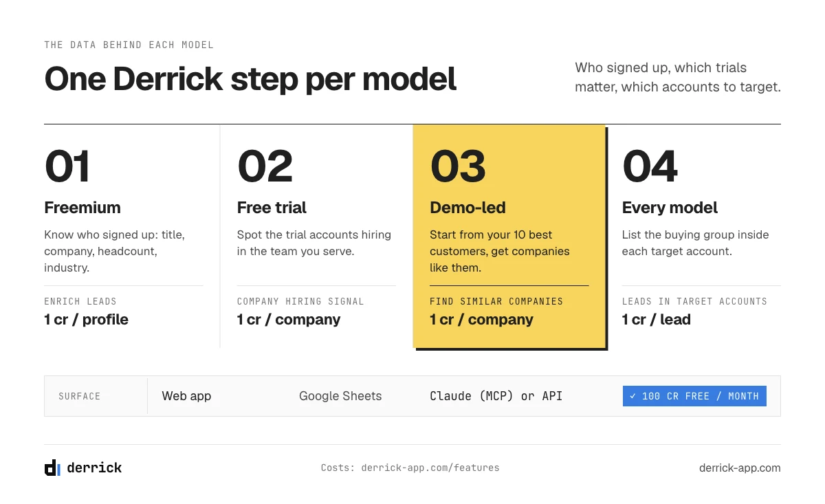Click the number 02

pyautogui.click(x=265, y=166)
